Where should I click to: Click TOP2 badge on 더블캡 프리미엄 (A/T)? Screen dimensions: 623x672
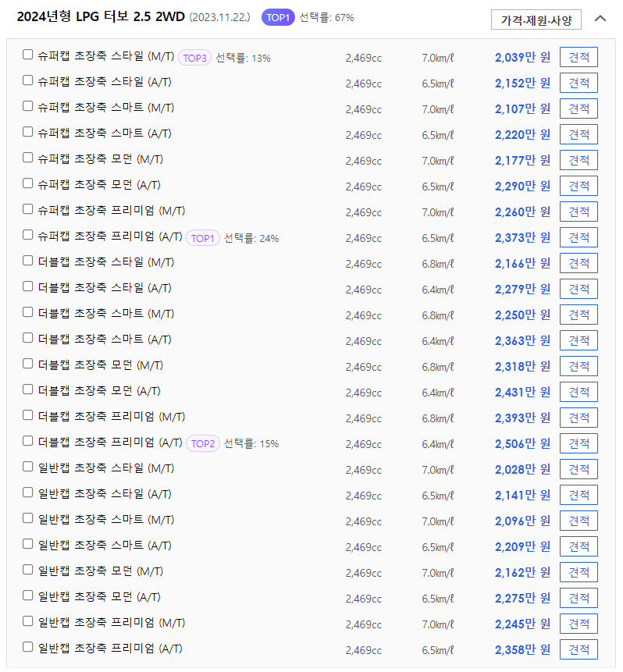[x=203, y=443]
